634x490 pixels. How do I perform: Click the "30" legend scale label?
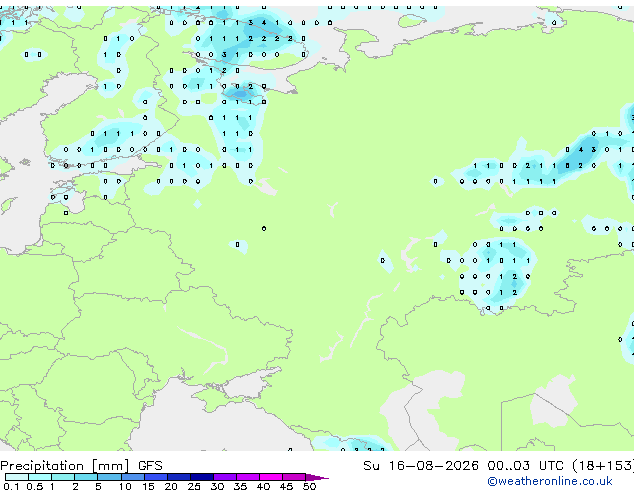coord(217,486)
